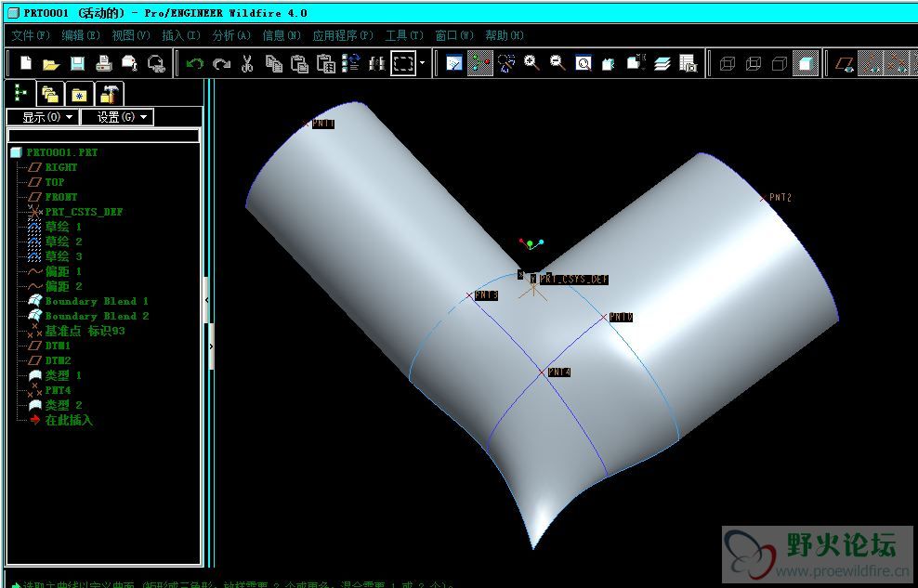The image size is (918, 588).
Task: Select PRT0001.PRT root in model tree
Action: click(x=61, y=152)
